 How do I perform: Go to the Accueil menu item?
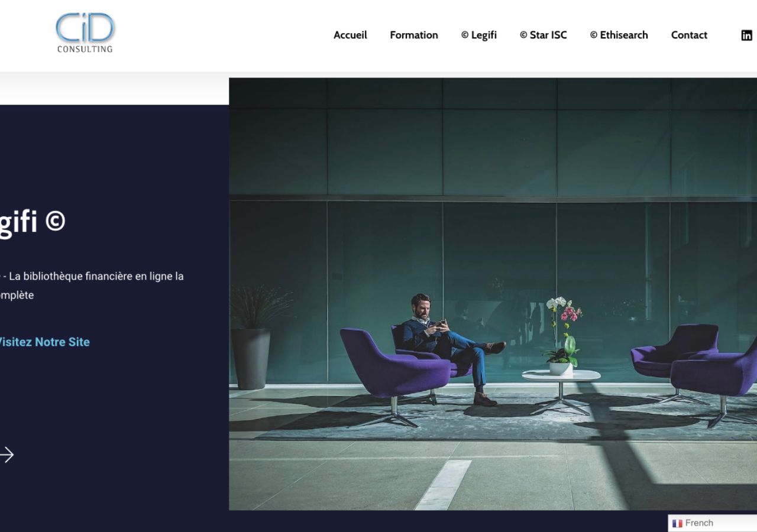click(350, 35)
